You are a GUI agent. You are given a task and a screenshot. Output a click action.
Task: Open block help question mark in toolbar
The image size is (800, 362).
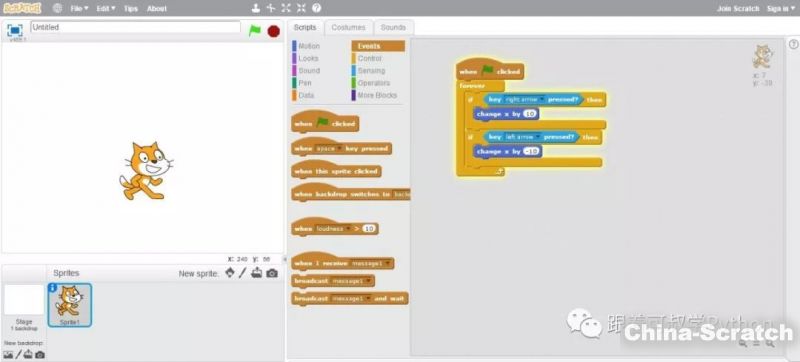pos(317,8)
